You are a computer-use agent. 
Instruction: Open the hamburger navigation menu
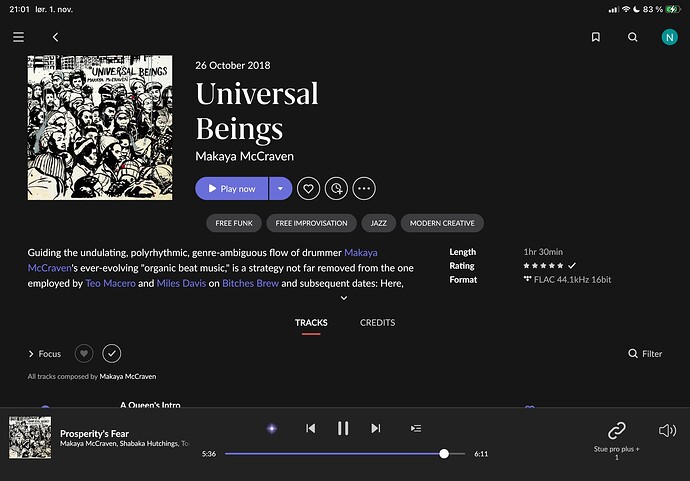[x=18, y=37]
